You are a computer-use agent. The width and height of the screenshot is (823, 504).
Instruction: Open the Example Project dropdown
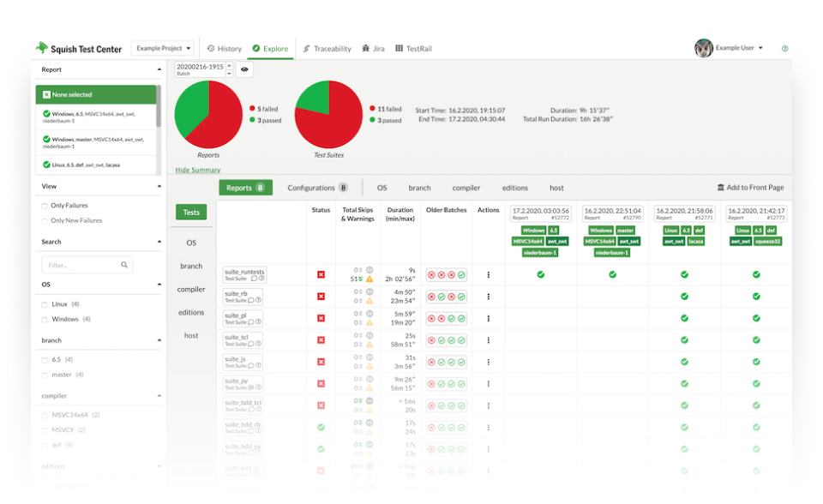pos(163,49)
